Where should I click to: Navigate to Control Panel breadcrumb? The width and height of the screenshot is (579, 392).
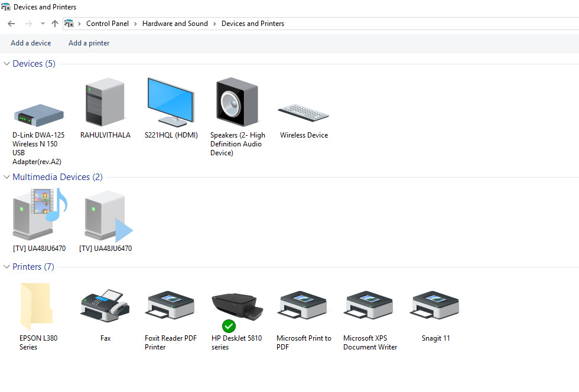108,24
